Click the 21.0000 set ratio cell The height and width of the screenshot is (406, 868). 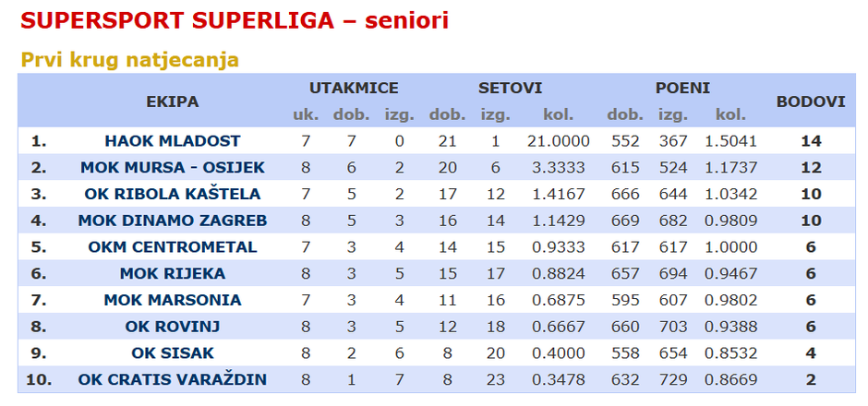[558, 141]
